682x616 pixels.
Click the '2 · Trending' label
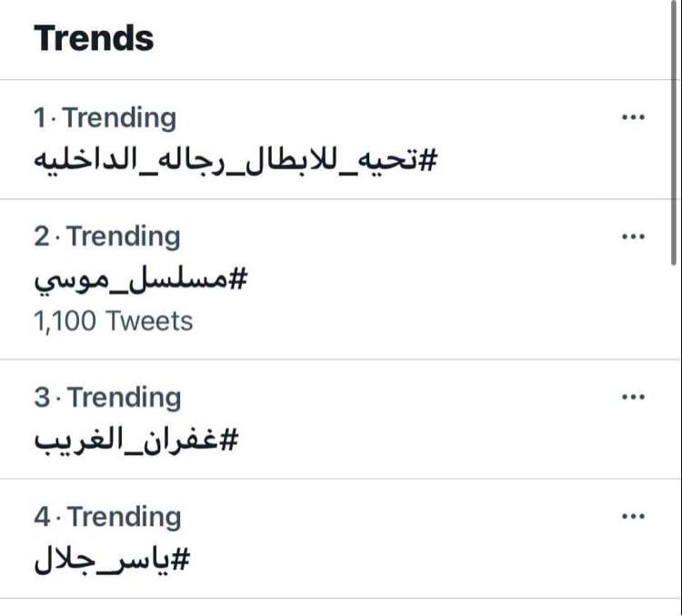pyautogui.click(x=107, y=237)
